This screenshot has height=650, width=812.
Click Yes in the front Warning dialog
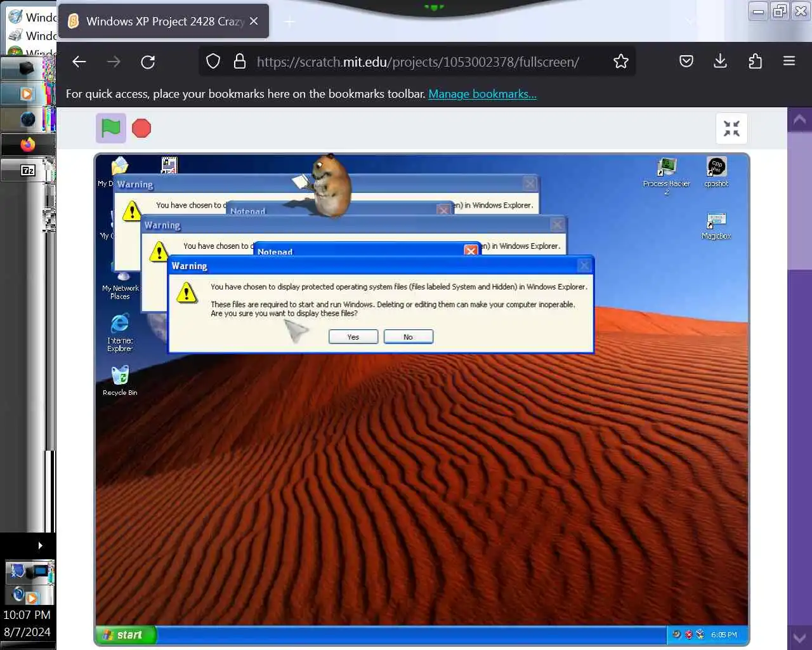(353, 337)
